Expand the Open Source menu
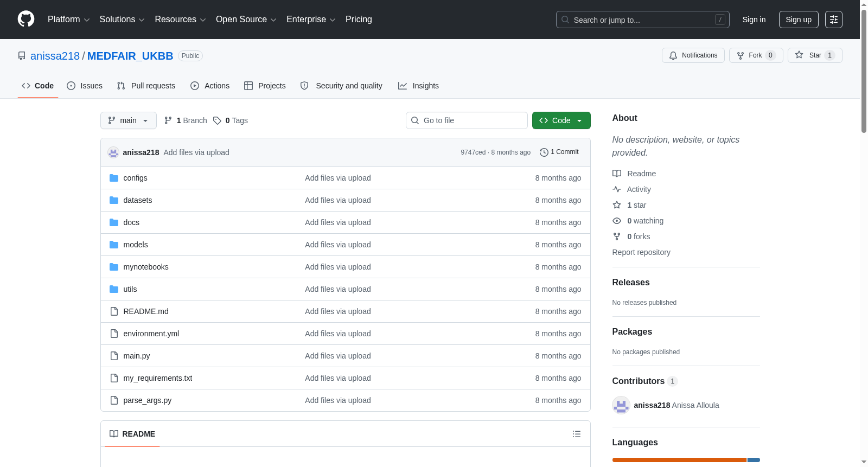 246,20
